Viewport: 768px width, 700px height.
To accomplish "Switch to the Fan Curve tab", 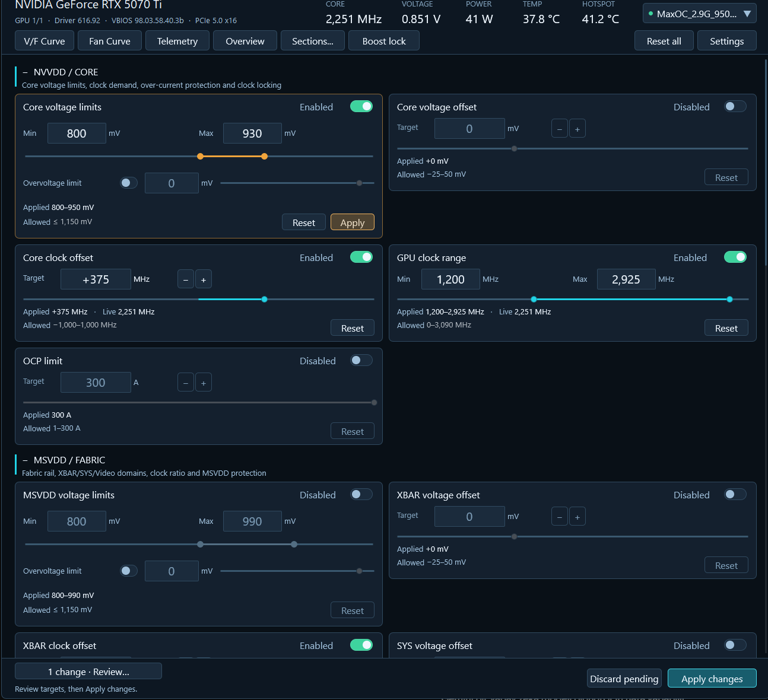I will 110,41.
